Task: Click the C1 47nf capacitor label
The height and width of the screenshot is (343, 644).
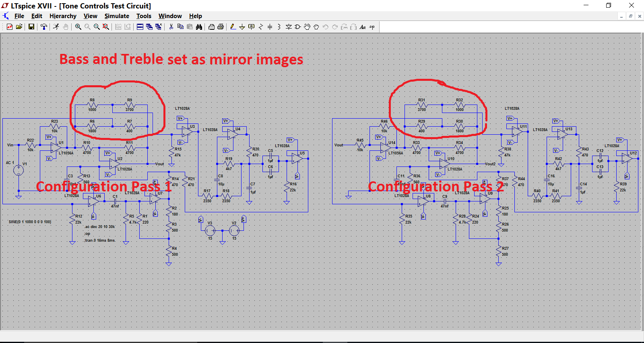Action: point(115,201)
